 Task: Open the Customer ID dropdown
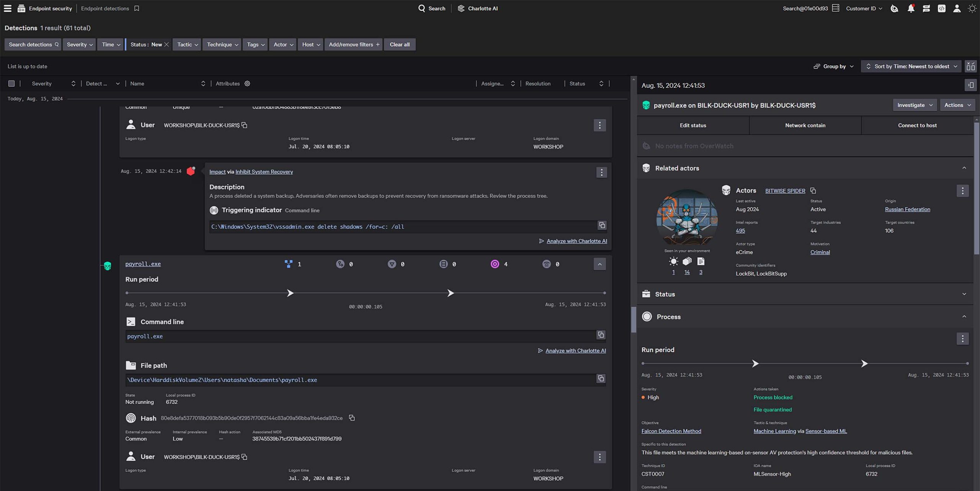tap(864, 8)
